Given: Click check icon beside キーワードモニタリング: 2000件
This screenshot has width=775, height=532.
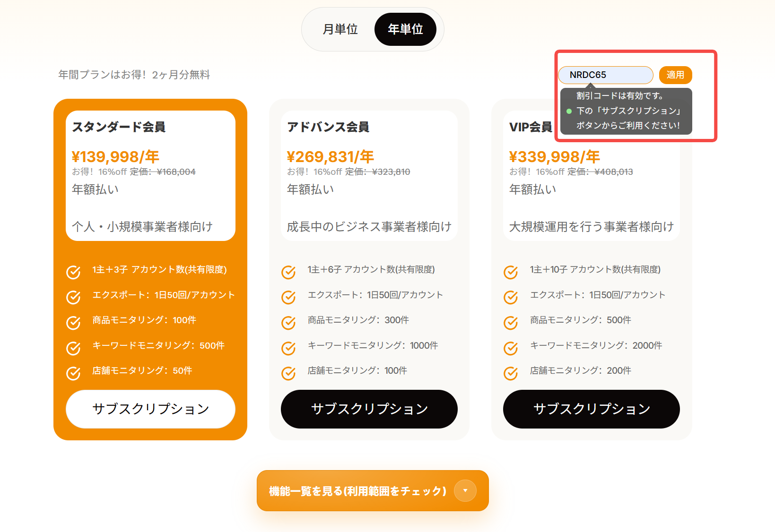Looking at the screenshot, I should pos(511,348).
